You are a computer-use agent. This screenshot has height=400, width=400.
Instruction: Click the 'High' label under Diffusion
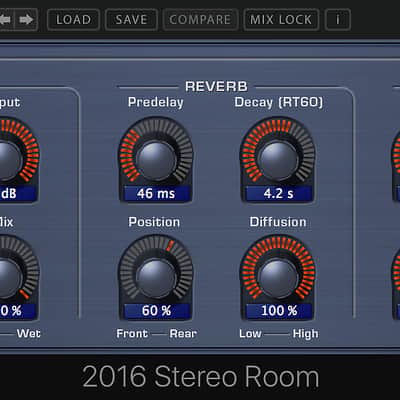(305, 334)
